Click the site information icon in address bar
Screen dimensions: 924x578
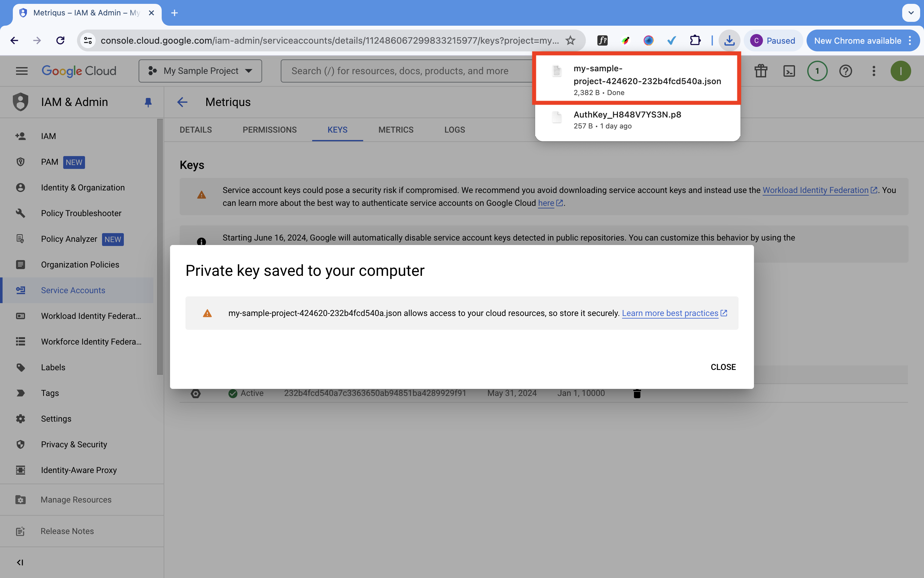[x=88, y=40]
